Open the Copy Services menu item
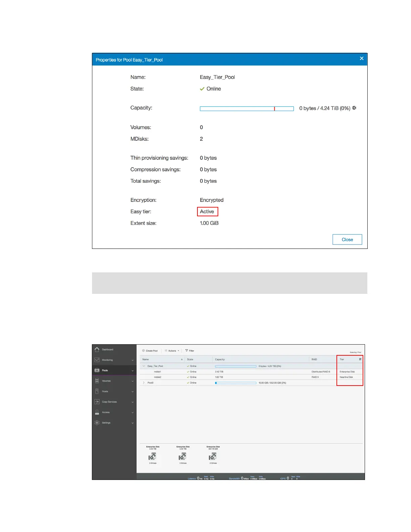Image resolution: width=411 pixels, height=532 pixels. pos(109,402)
